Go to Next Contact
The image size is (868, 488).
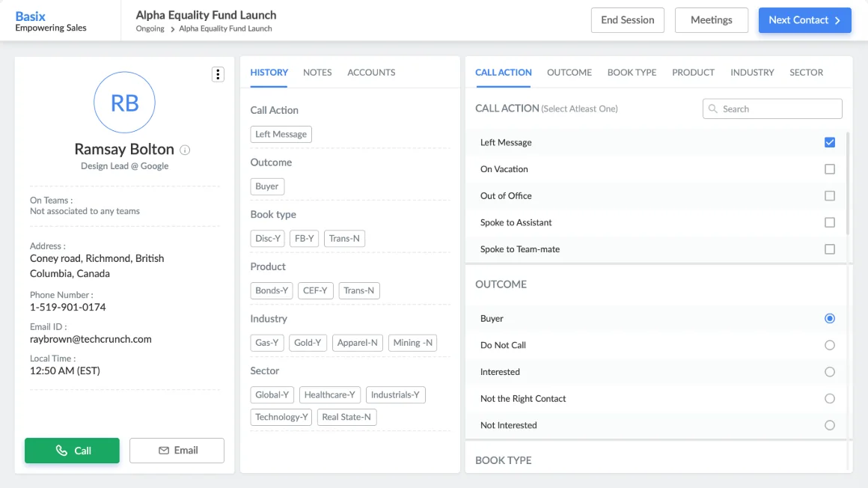pyautogui.click(x=804, y=20)
